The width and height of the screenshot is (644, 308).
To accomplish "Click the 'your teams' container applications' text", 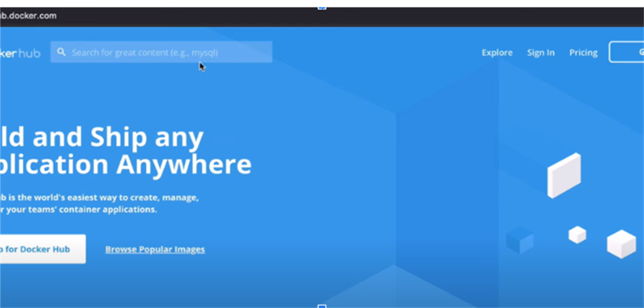I will [x=82, y=209].
